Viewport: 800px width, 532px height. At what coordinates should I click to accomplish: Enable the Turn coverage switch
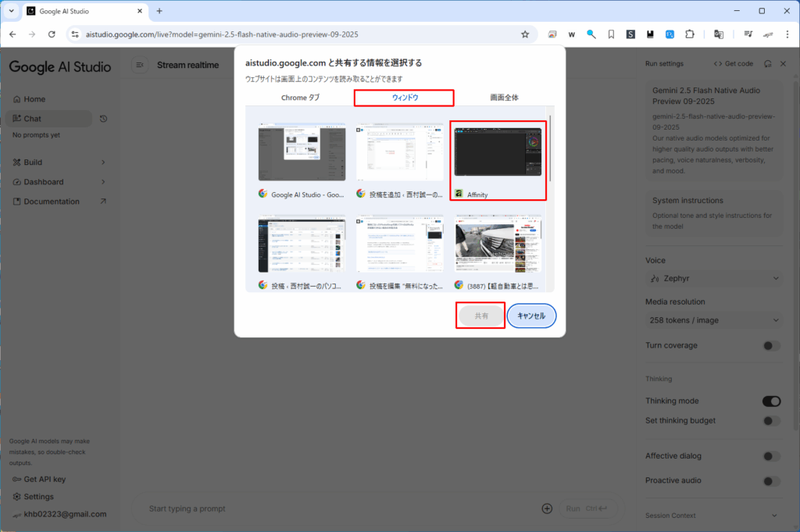coord(771,345)
